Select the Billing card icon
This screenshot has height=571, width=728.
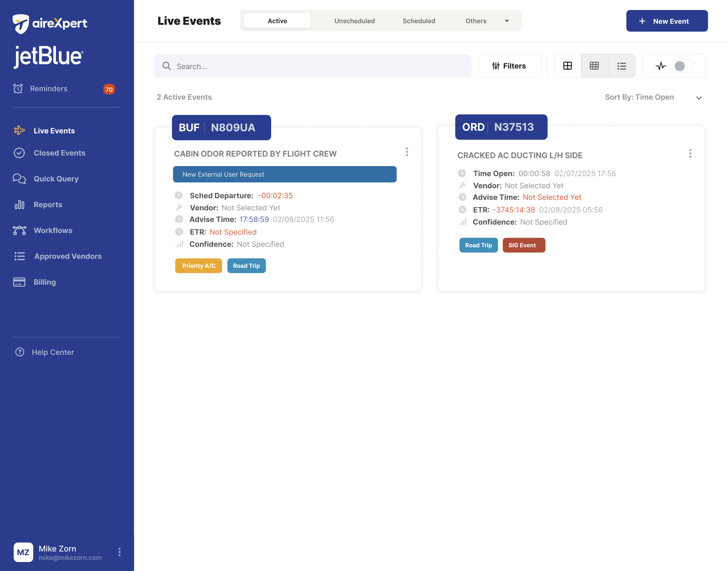20,282
